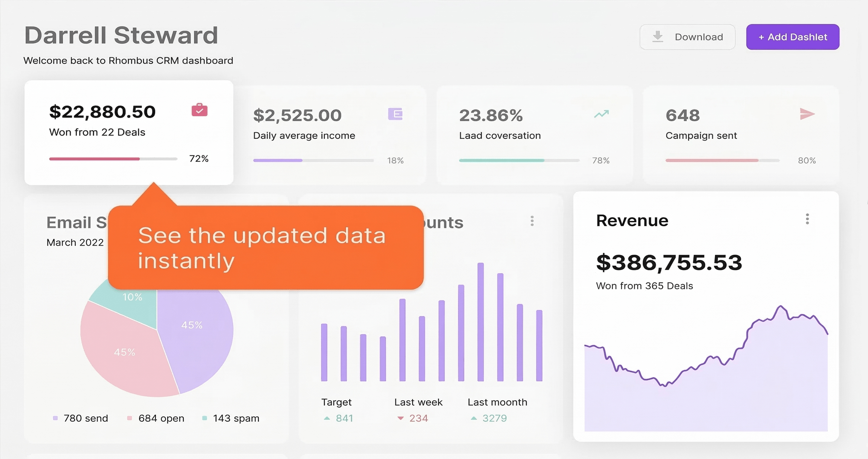Viewport: 868px width, 459px height.
Task: Click the 72% progress bar on Won Deals card
Action: pyautogui.click(x=113, y=159)
